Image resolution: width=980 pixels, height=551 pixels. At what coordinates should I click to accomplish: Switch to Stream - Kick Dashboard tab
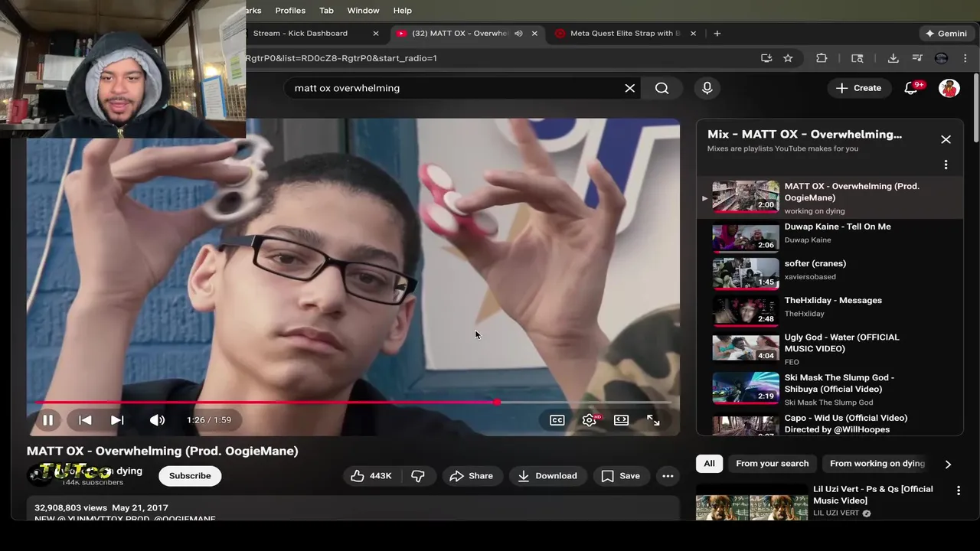pos(300,34)
